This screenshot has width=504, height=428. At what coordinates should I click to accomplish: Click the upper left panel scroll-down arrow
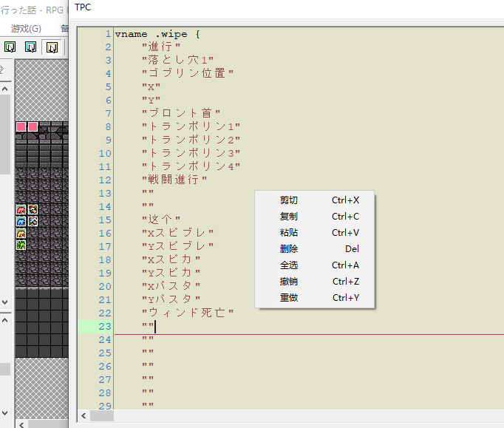click(x=5, y=302)
